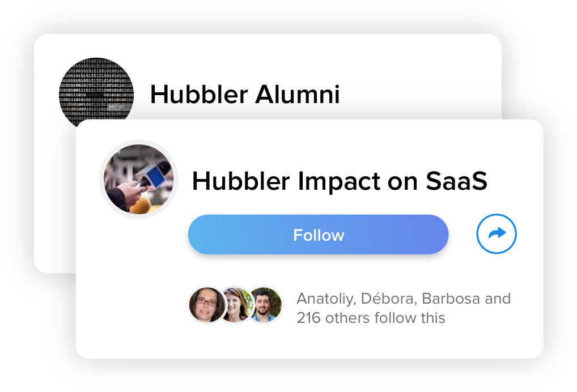Image resolution: width=577 pixels, height=392 pixels.
Task: Select the Hubbler Impact on SaaS title
Action: point(340,181)
